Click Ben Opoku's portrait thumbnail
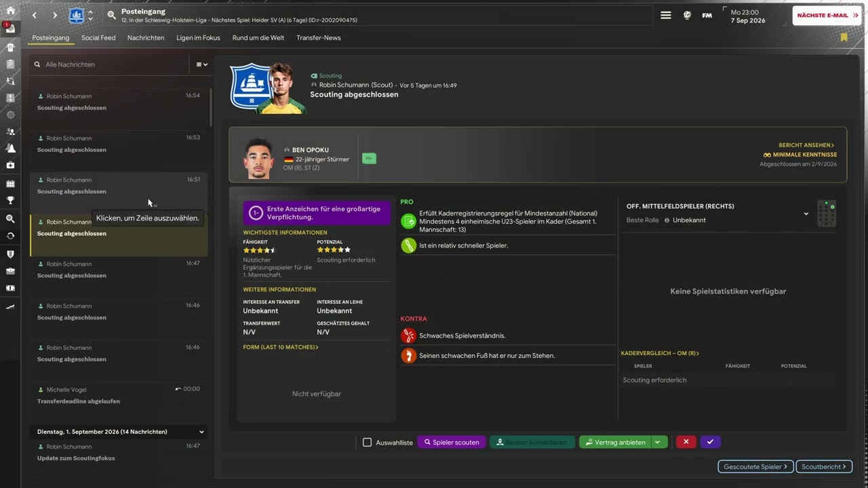 [258, 159]
